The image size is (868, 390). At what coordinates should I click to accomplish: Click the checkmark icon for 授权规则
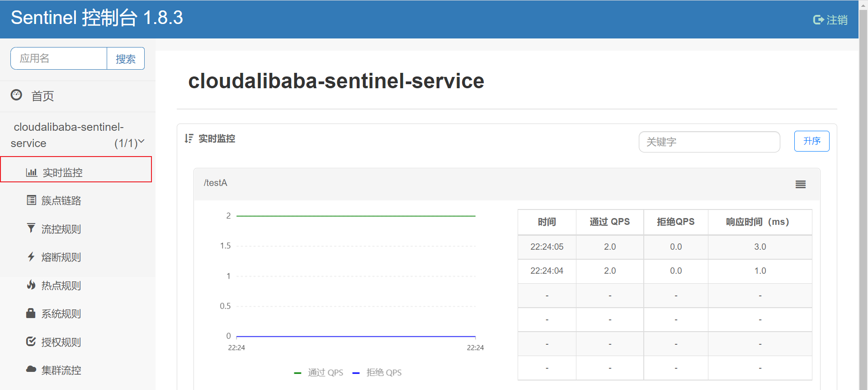(31, 342)
